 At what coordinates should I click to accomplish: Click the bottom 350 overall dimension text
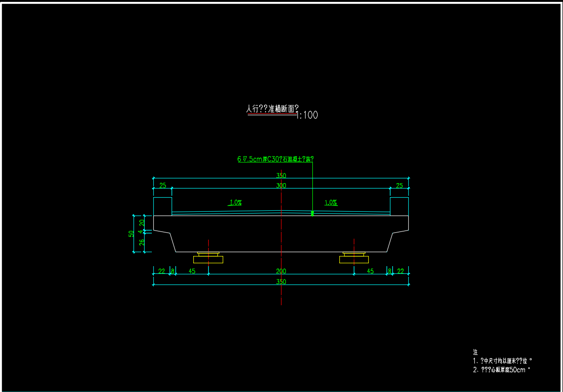pos(281,282)
